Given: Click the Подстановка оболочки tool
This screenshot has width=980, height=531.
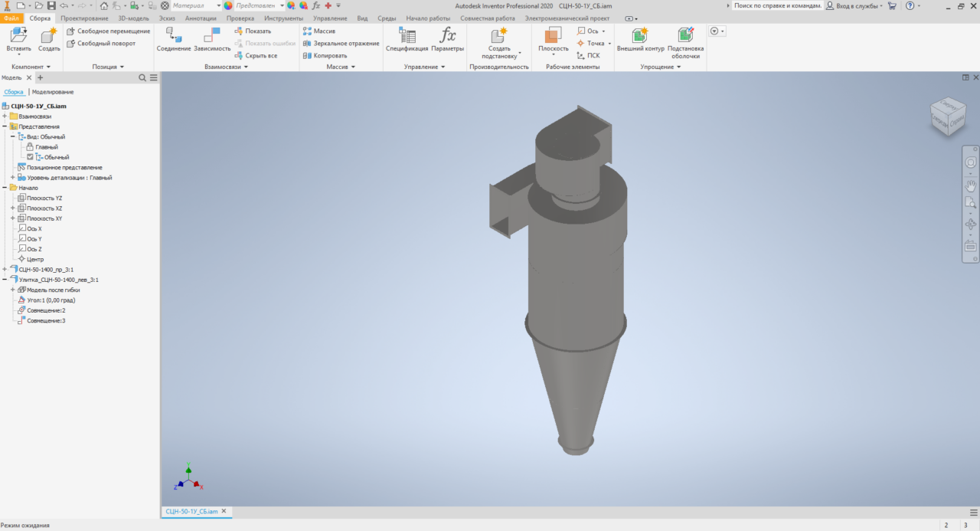Looking at the screenshot, I should tap(684, 40).
